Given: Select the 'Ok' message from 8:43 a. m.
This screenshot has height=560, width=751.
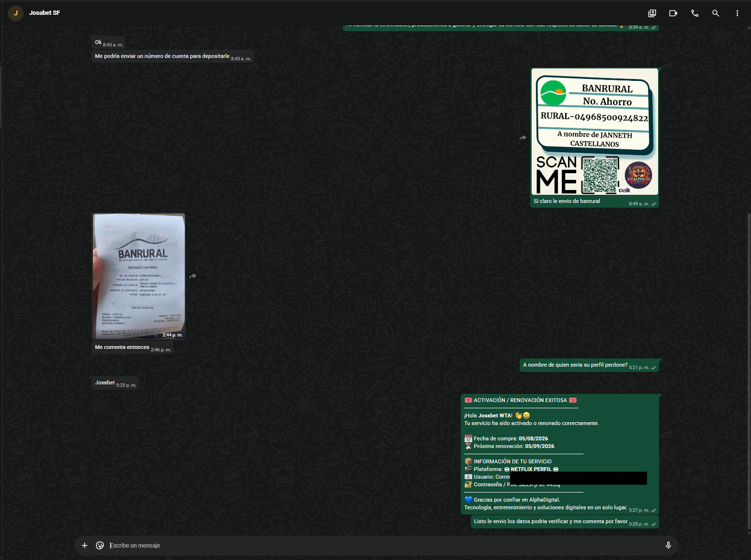Looking at the screenshot, I should pyautogui.click(x=108, y=43).
